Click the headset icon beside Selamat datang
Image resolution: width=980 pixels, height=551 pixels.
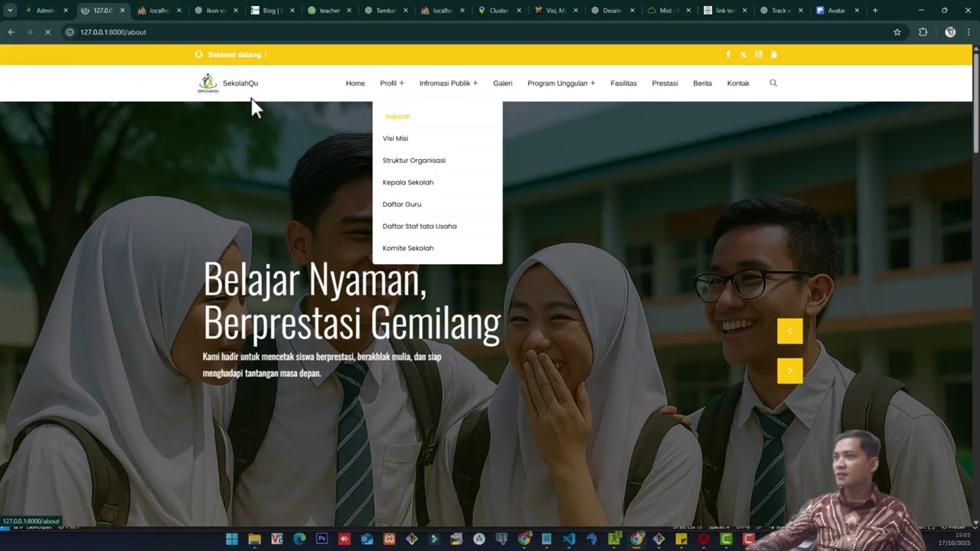199,54
